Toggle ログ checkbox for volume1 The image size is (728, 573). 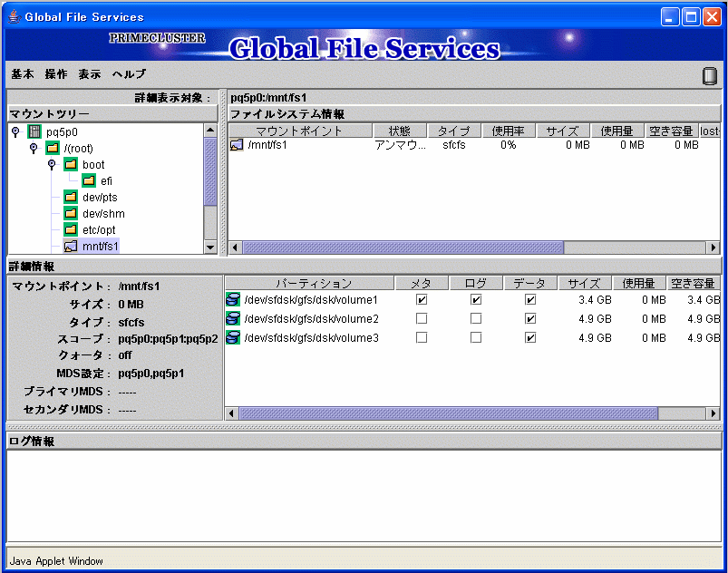tap(476, 299)
